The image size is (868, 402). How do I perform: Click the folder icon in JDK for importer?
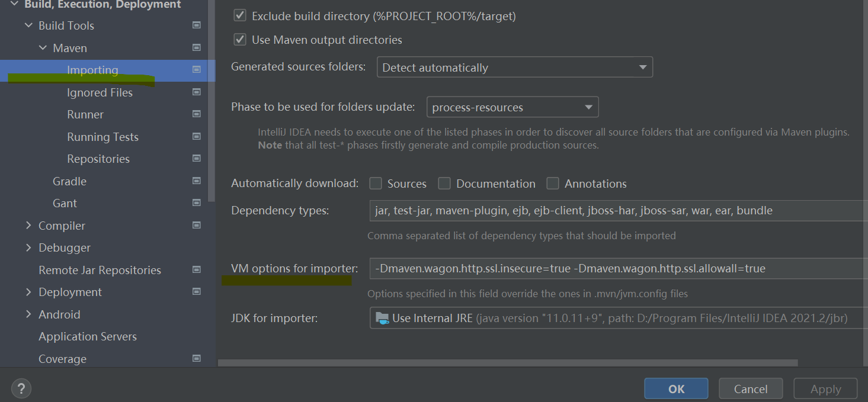(382, 318)
